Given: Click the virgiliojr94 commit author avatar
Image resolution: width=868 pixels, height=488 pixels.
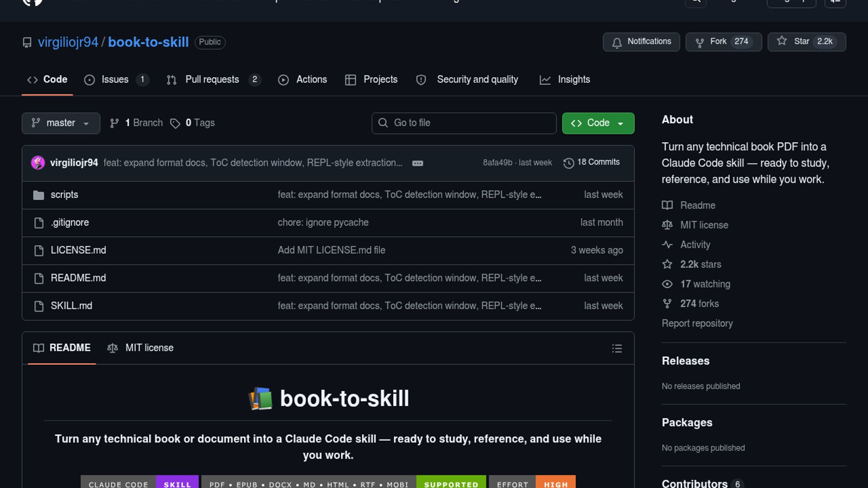Looking at the screenshot, I should [x=38, y=163].
